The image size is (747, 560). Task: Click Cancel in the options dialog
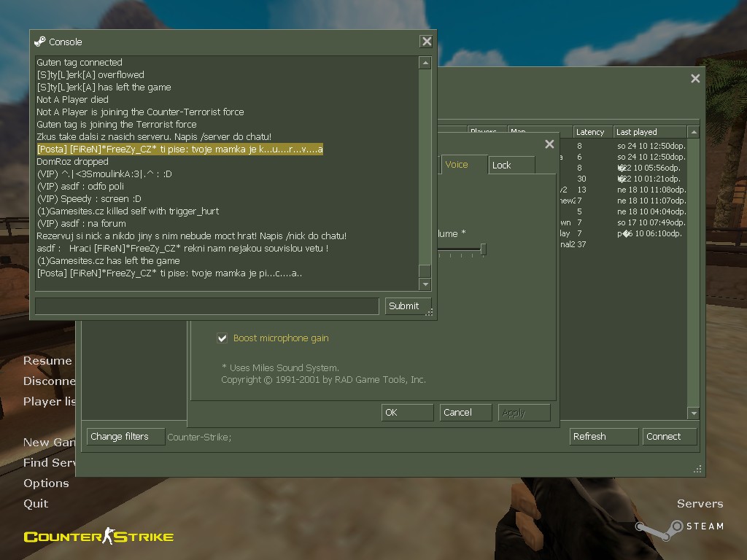coord(465,413)
